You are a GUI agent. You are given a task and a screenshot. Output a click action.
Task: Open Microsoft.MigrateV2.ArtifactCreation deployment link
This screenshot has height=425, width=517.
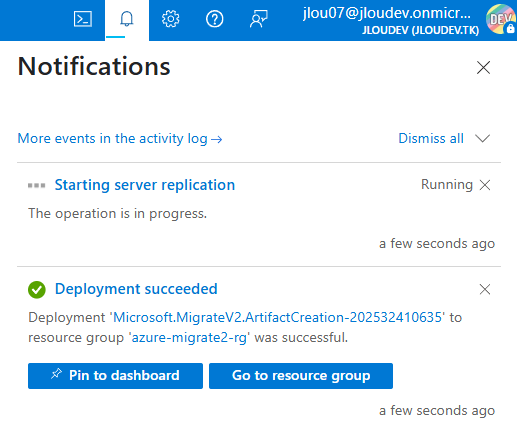coord(277,317)
